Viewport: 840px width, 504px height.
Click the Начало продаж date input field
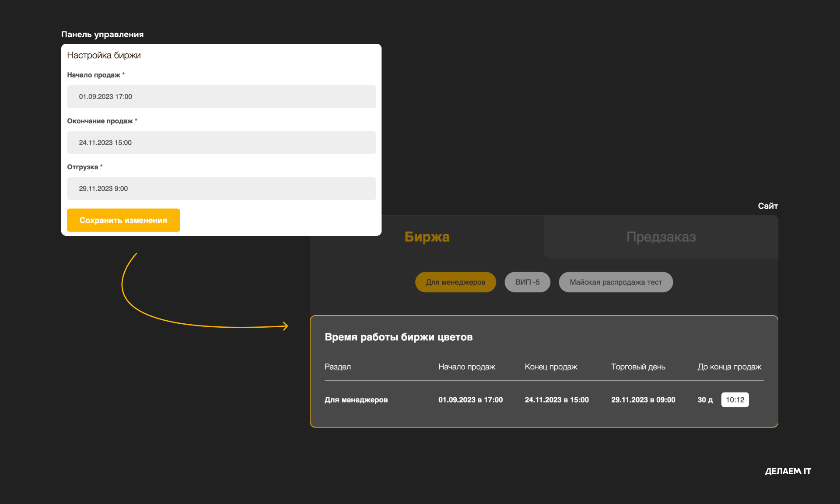(x=221, y=97)
